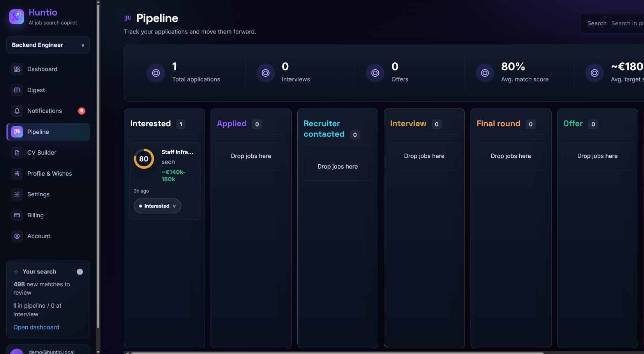Open the Staff Infra job card
This screenshot has width=644, height=354.
164,181
